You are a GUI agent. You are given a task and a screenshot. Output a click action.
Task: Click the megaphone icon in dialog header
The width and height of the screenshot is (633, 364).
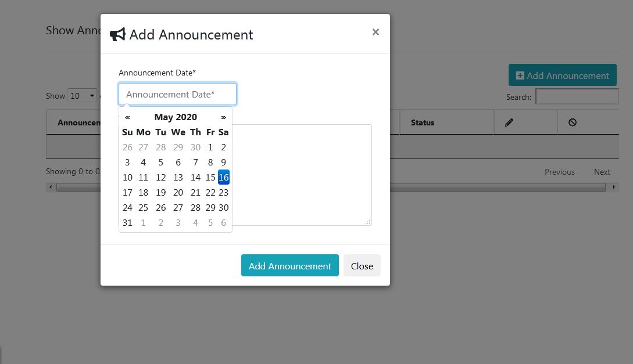(x=117, y=34)
